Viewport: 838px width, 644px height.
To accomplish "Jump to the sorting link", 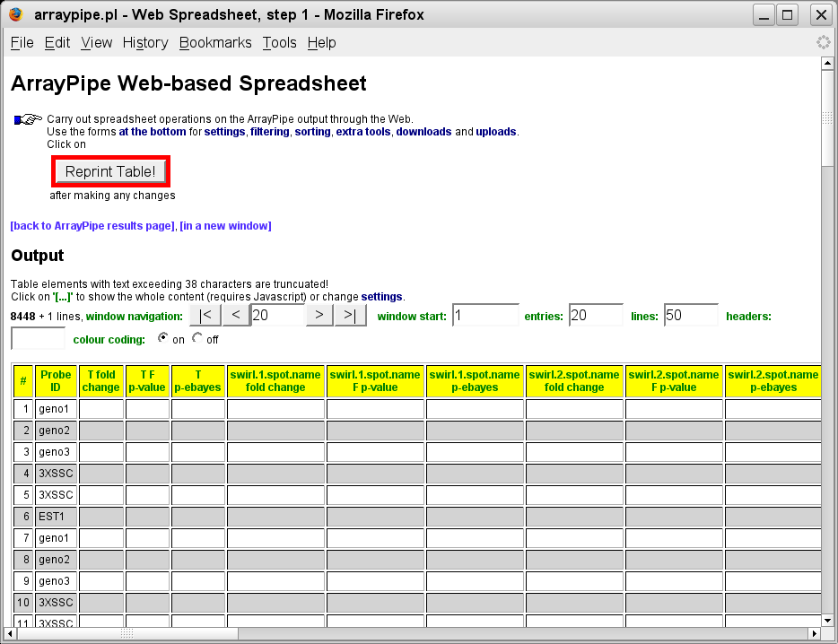I will [312, 132].
